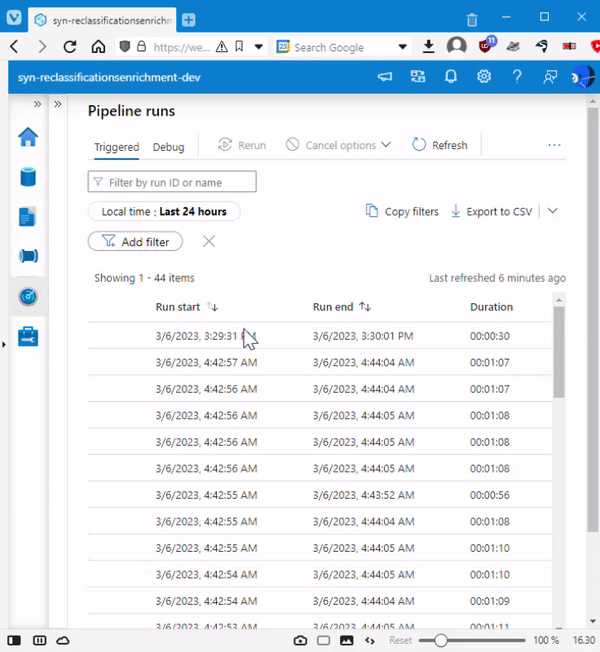Click the Add filter button
This screenshot has width=600, height=652.
click(135, 241)
